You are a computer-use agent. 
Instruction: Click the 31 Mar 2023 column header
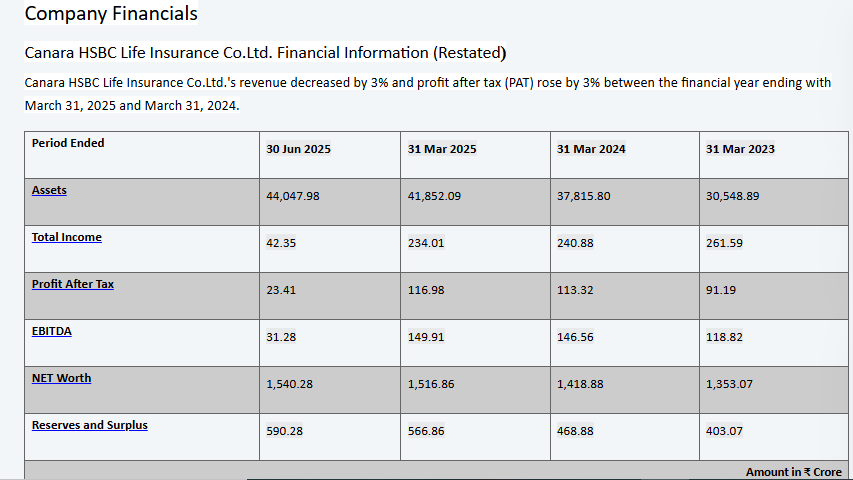pyautogui.click(x=740, y=149)
